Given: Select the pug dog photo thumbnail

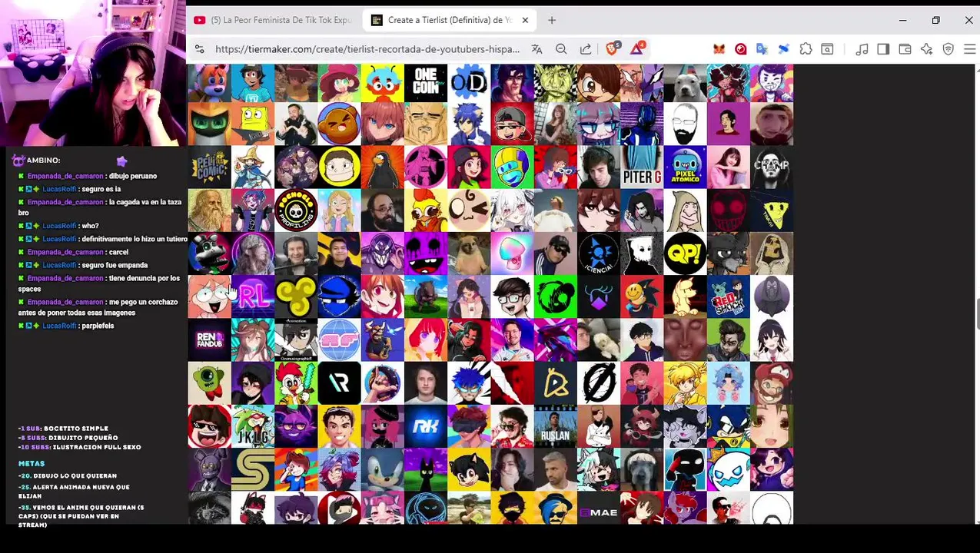Looking at the screenshot, I should pos(469,253).
